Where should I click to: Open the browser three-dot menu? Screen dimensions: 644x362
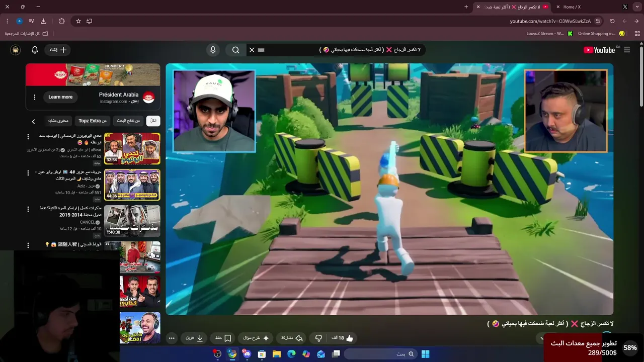pyautogui.click(x=7, y=21)
